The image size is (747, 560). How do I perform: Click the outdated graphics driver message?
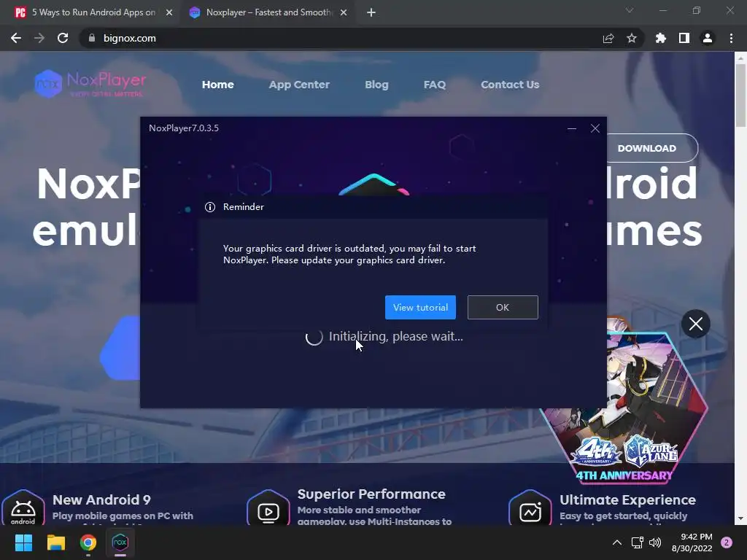(349, 254)
